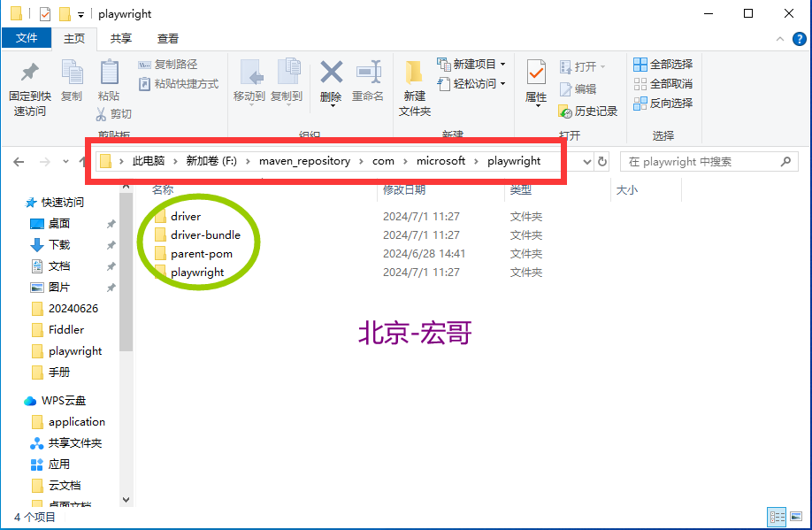Click the Properties (属性) checkmark icon
The width and height of the screenshot is (812, 530).
[x=536, y=72]
